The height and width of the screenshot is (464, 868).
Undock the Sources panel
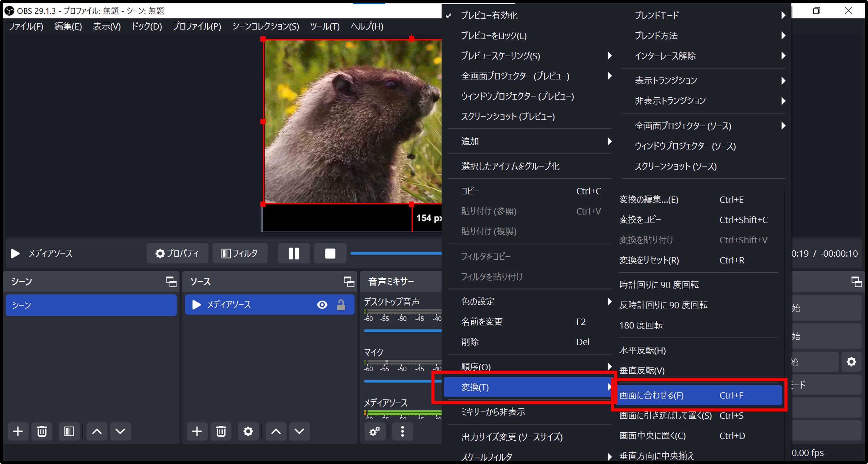coord(349,282)
